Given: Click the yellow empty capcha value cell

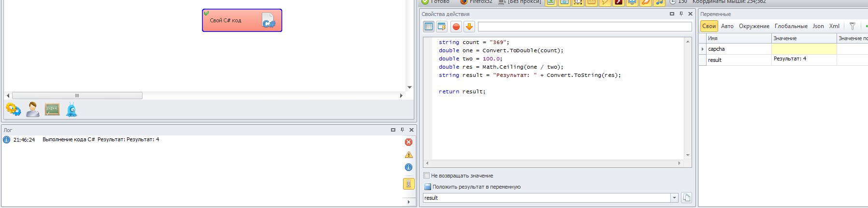Looking at the screenshot, I should click(804, 49).
